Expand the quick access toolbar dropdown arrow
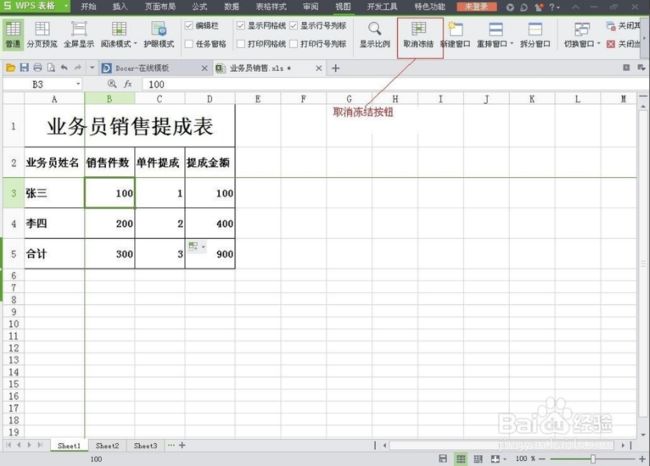Image resolution: width=650 pixels, height=466 pixels. 92,68
